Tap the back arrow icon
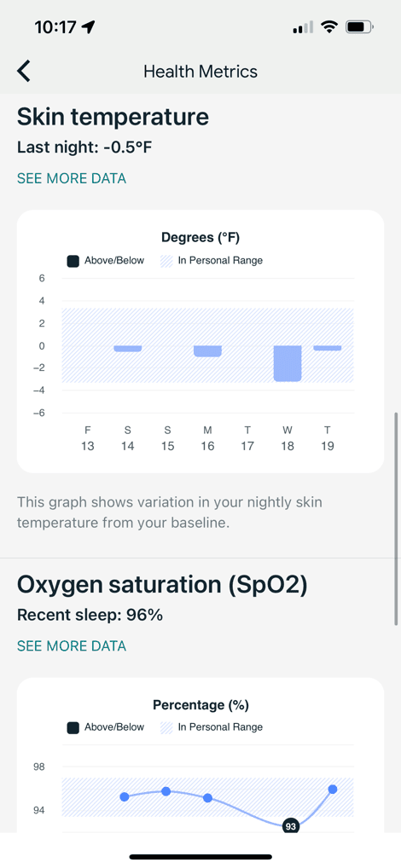401x868 pixels. coord(24,72)
